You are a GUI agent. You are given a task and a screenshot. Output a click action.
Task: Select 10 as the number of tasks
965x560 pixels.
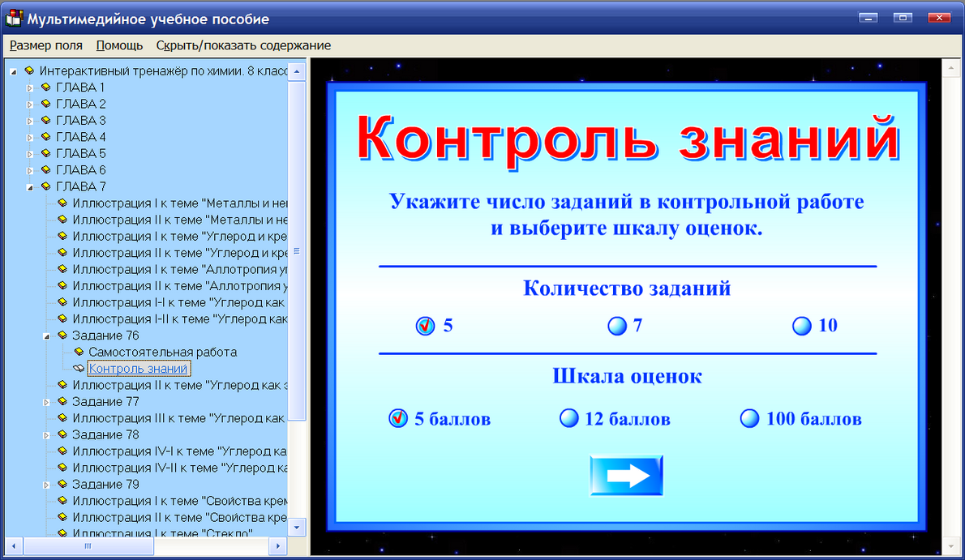[x=801, y=326]
